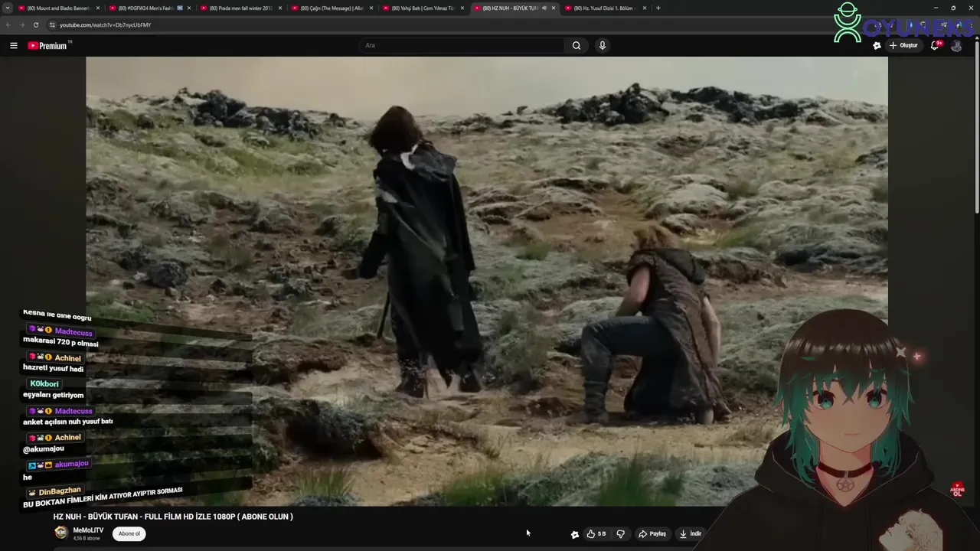
Task: Close the HZ NUH active tab
Action: click(x=554, y=8)
